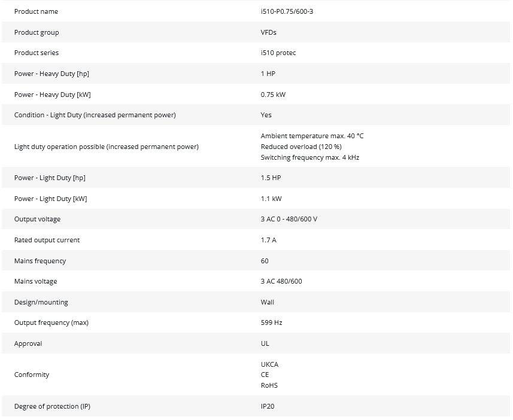
Task: Click the Rated output current value 1.7 A
Action: (269, 240)
